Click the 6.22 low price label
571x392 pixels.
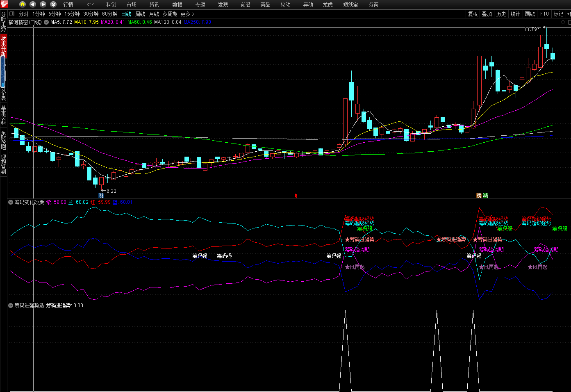pyautogui.click(x=111, y=191)
